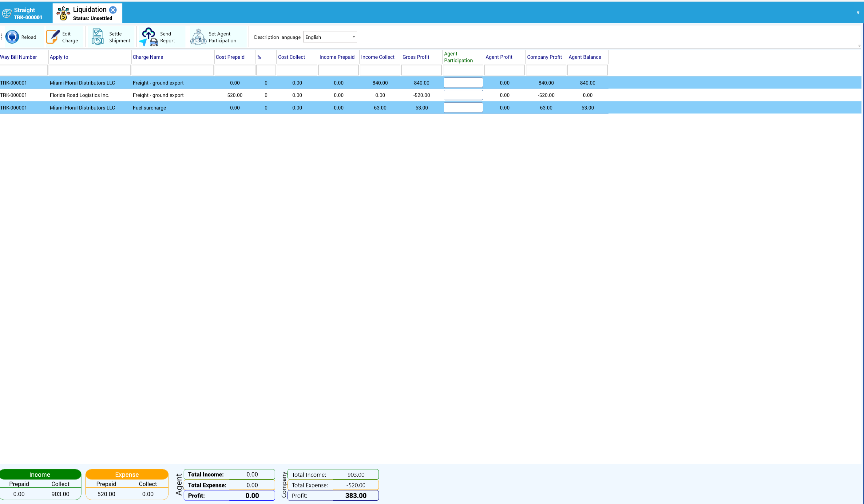This screenshot has width=864, height=504.
Task: Click the Edit Charge pencil icon
Action: (53, 37)
